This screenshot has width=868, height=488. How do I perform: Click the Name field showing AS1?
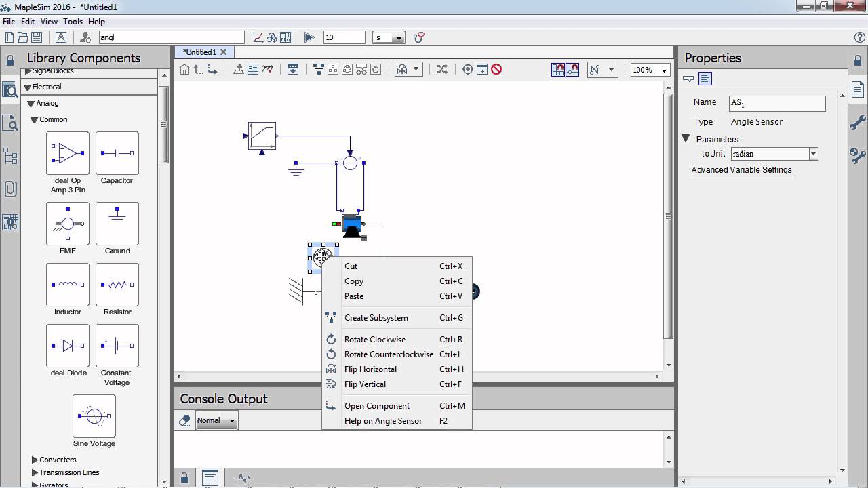[777, 103]
